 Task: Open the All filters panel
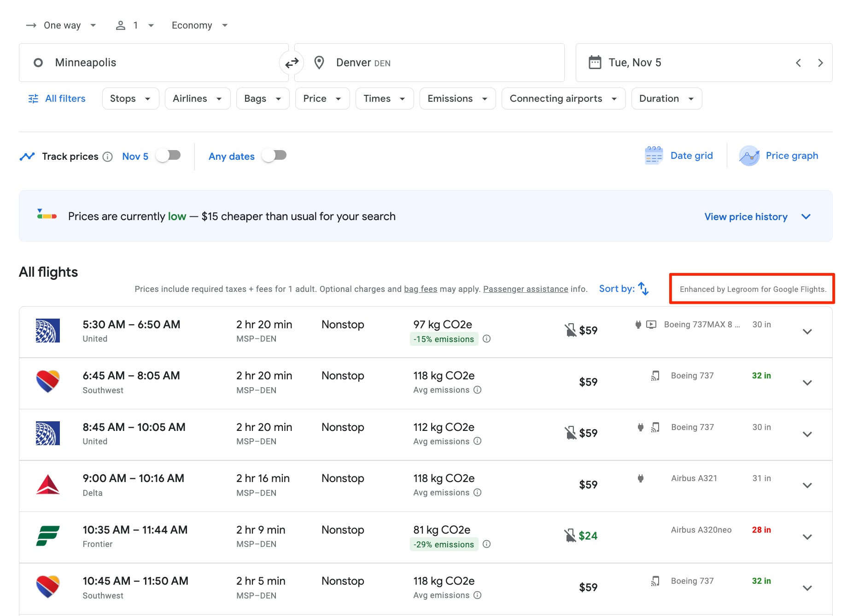click(x=56, y=98)
